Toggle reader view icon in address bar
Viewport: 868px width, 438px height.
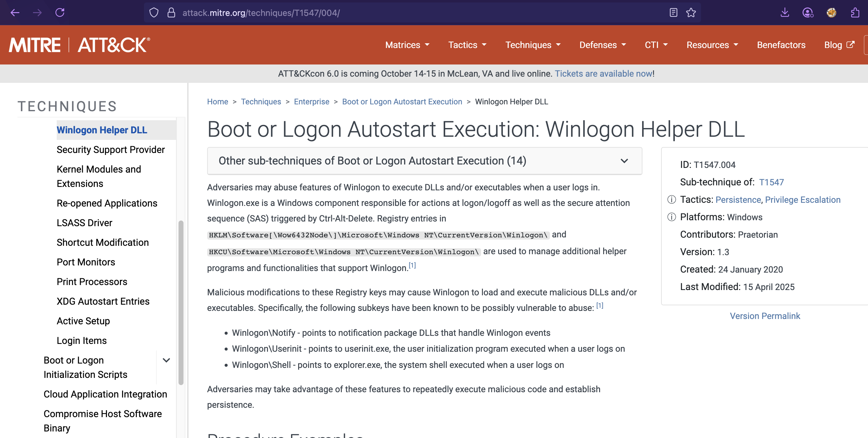click(x=673, y=13)
